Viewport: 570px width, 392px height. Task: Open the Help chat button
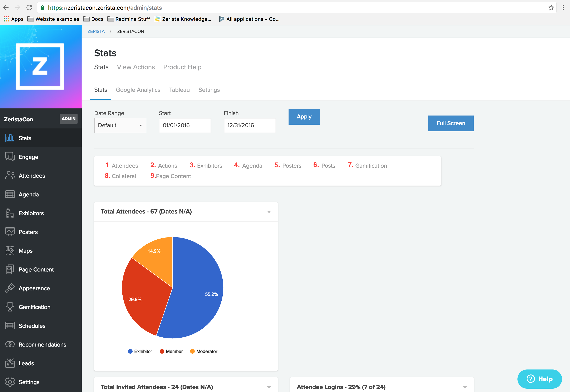pos(540,379)
